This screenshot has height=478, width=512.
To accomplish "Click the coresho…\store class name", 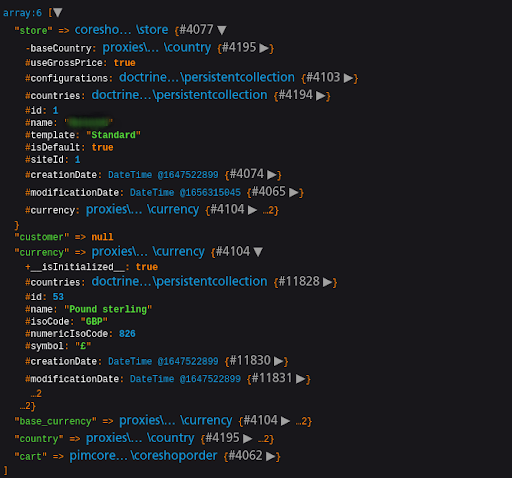I will [121, 30].
